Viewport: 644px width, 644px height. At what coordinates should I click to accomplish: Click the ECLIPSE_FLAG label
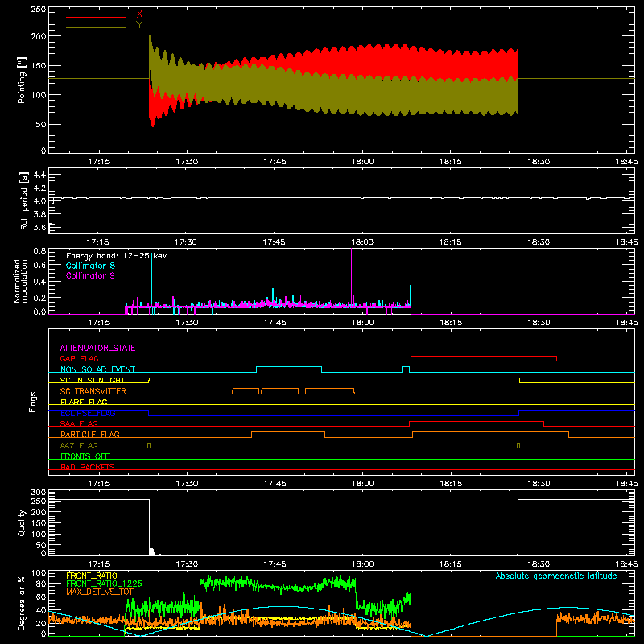point(88,413)
